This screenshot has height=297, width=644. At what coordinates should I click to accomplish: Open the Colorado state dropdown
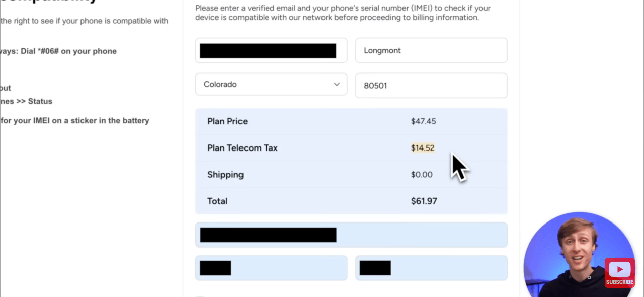click(271, 84)
